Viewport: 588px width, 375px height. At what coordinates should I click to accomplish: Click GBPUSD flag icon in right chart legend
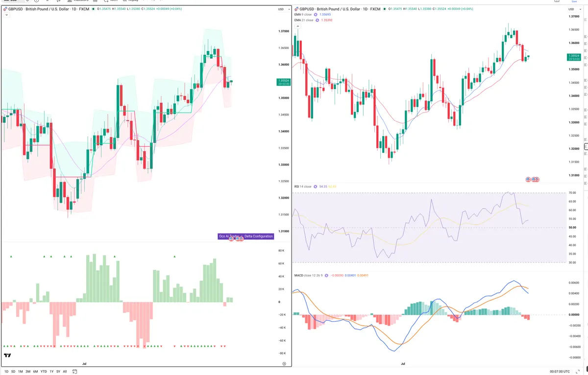pos(296,9)
